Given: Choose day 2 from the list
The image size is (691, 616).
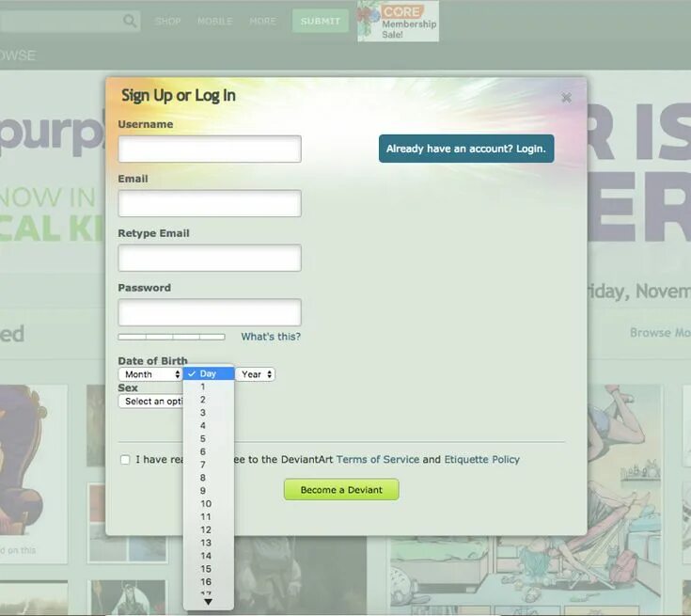Looking at the screenshot, I should click(x=209, y=400).
